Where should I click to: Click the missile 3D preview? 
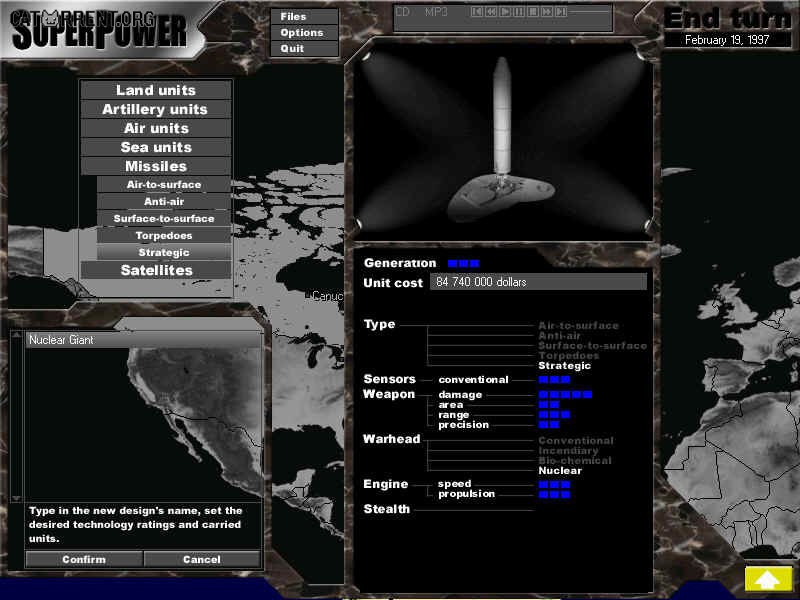[503, 139]
